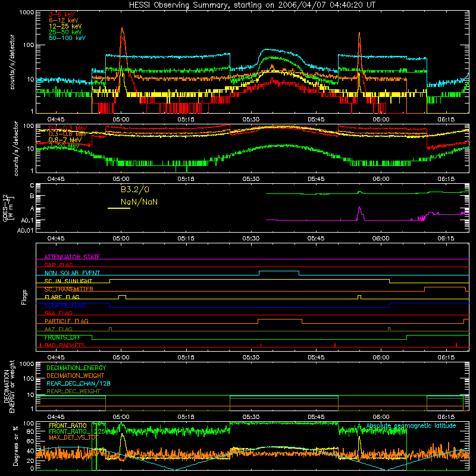Select the cyan 50-100 keV legend label
The height and width of the screenshot is (476, 476).
67,38
